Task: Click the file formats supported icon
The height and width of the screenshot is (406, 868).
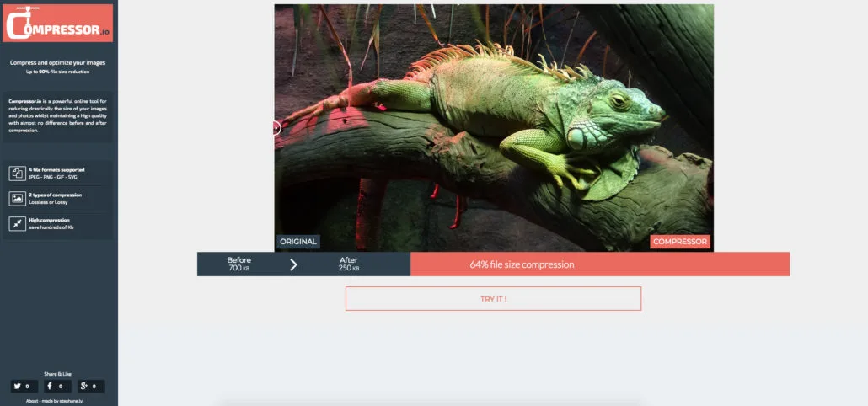Action: tap(17, 174)
